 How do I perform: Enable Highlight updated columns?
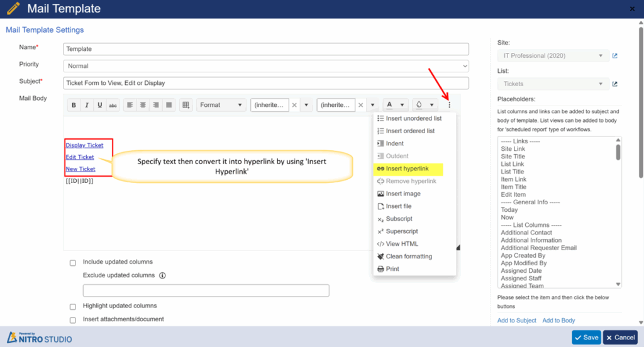[x=73, y=307]
